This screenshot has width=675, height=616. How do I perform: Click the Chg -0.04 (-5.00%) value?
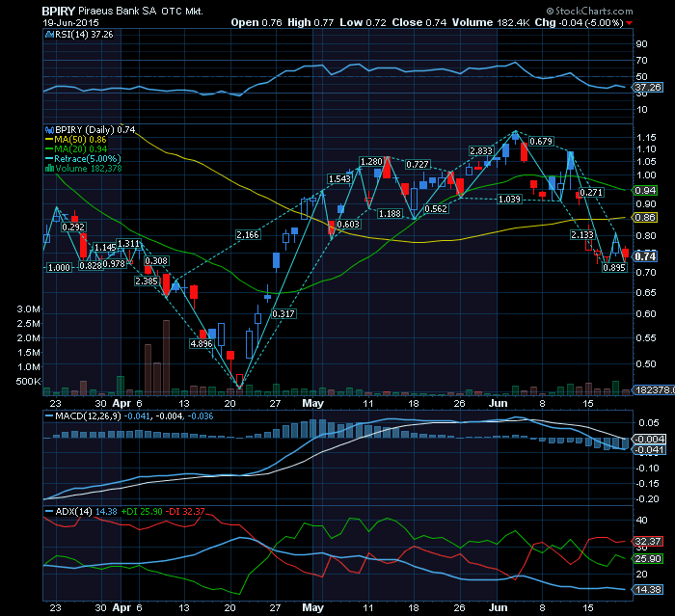579,22
